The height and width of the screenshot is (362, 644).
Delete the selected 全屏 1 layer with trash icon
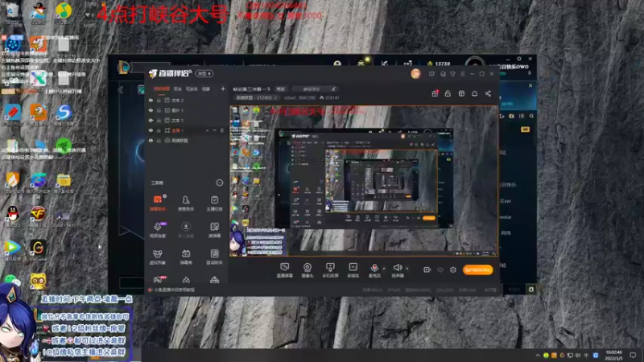coord(222,130)
